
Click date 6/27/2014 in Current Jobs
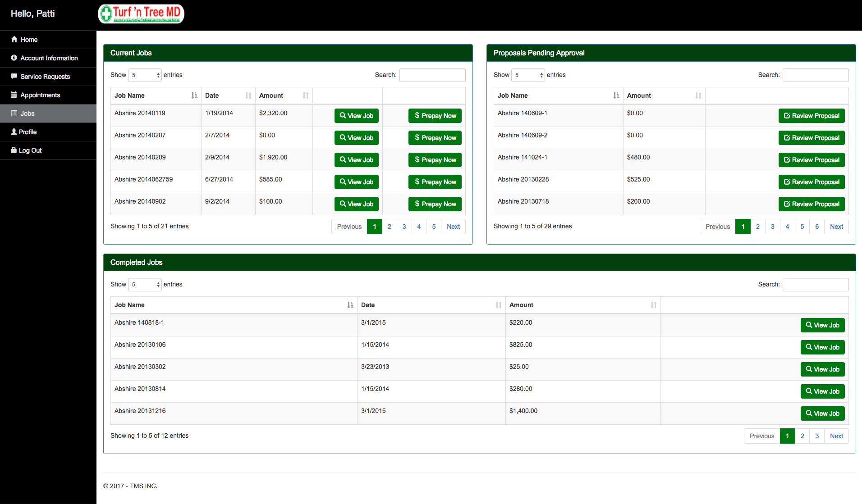(219, 179)
